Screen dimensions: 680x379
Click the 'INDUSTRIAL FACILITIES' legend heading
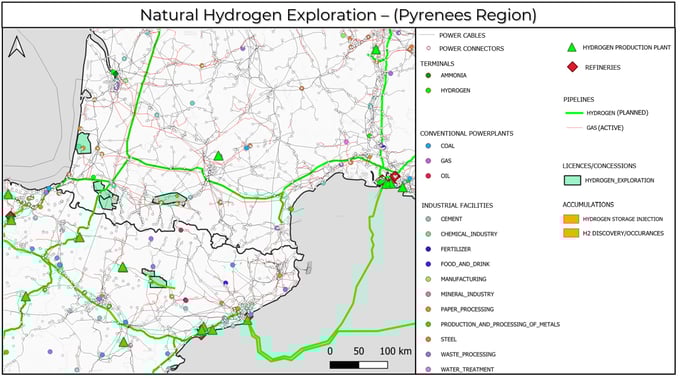coord(457,206)
